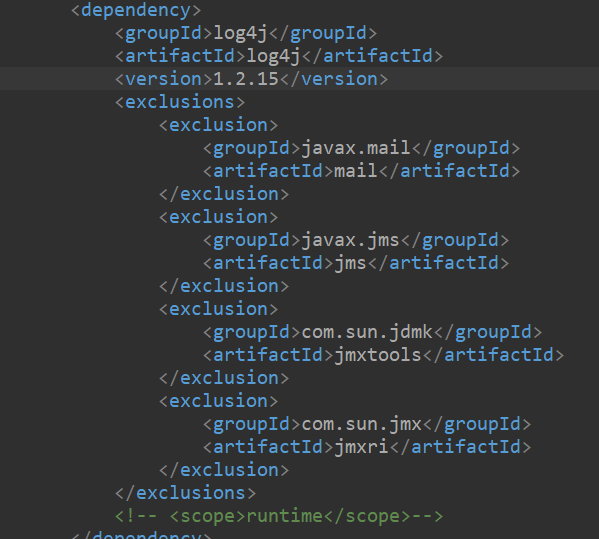Click com.sun.jmx groupId text

point(361,424)
